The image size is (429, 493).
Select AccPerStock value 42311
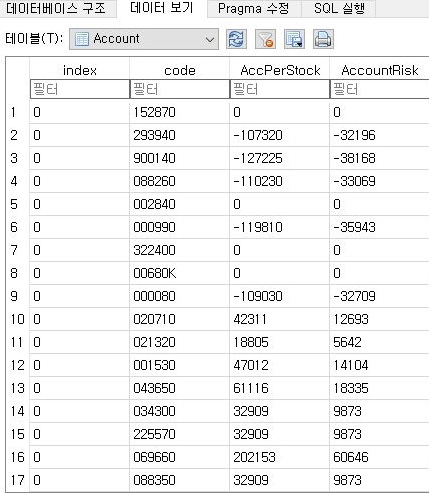tap(279, 319)
